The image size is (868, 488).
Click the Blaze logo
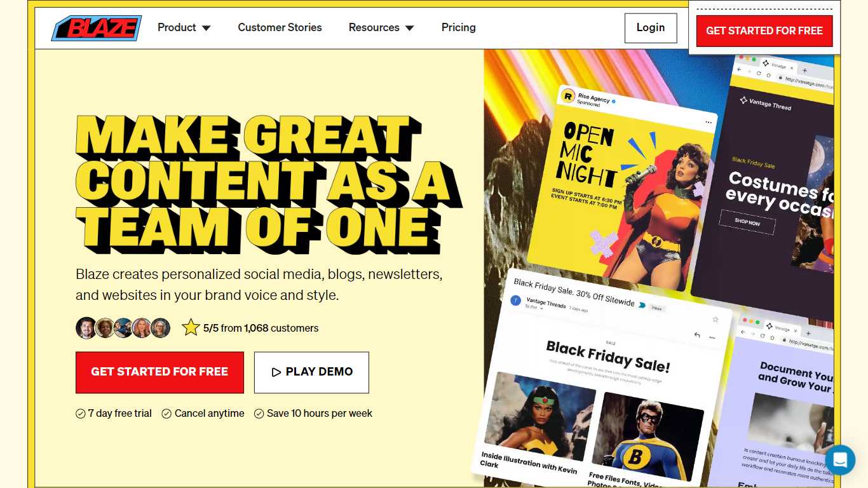tap(97, 28)
